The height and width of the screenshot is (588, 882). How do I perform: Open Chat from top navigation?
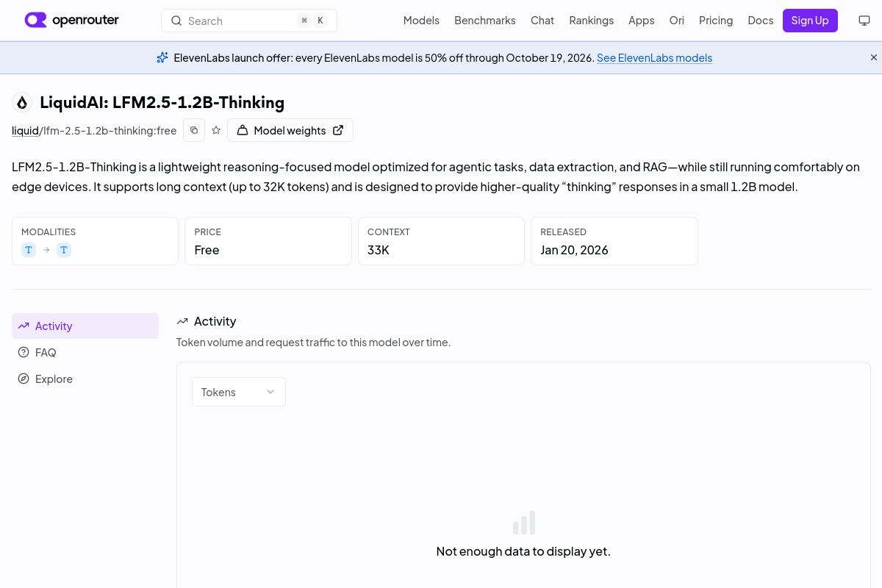pyautogui.click(x=542, y=21)
